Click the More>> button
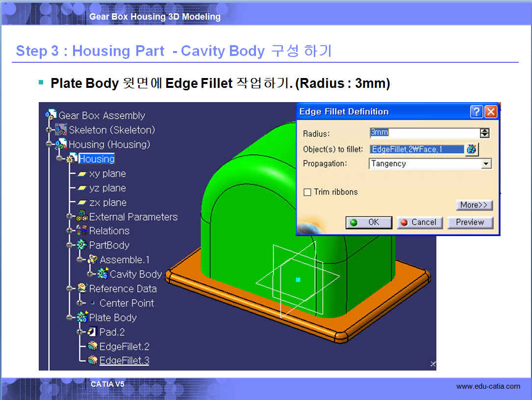Image resolution: width=532 pixels, height=400 pixels. point(474,205)
